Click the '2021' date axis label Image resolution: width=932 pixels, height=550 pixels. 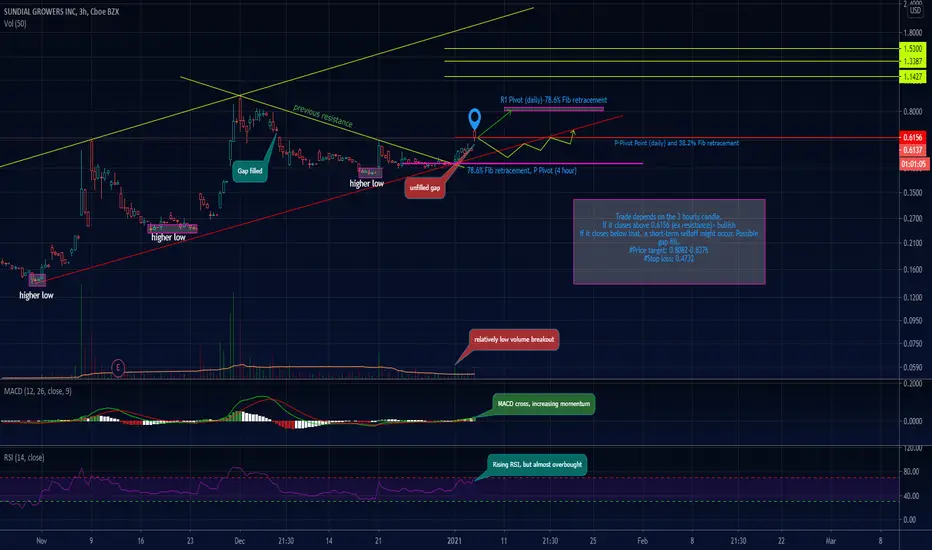[x=455, y=541]
